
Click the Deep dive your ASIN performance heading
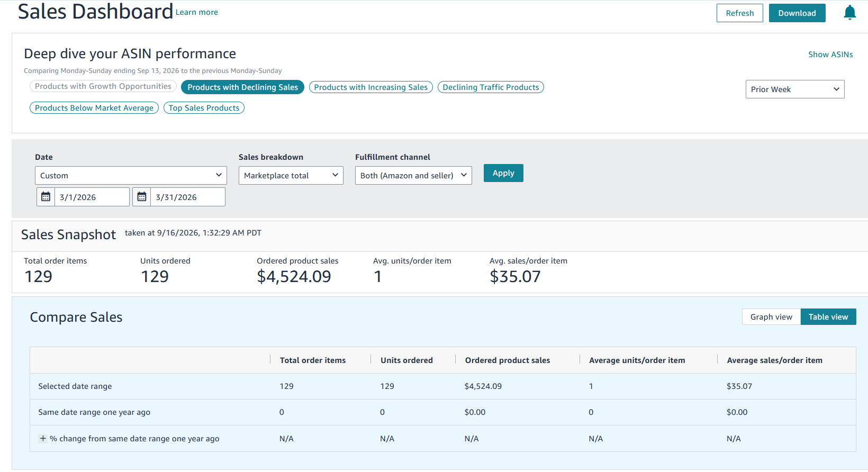click(130, 53)
